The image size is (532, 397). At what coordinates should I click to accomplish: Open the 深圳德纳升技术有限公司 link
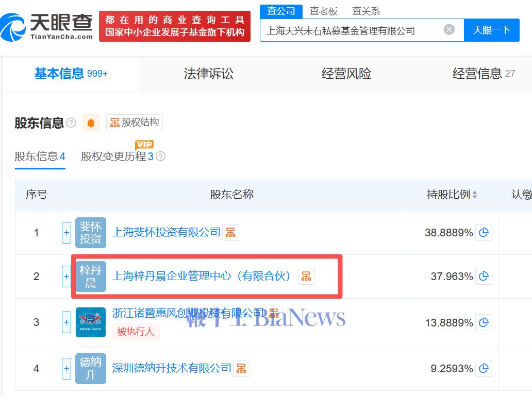click(172, 368)
